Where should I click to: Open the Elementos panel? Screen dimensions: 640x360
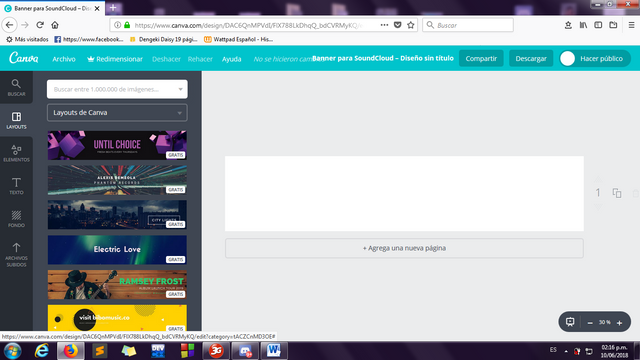pos(16,153)
